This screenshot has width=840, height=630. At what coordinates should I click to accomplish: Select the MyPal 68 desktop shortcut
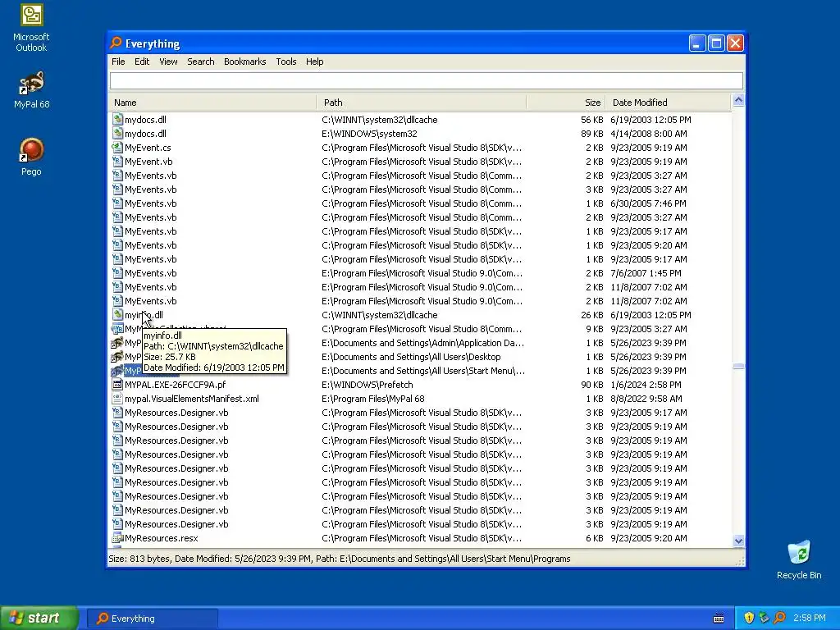pyautogui.click(x=32, y=89)
